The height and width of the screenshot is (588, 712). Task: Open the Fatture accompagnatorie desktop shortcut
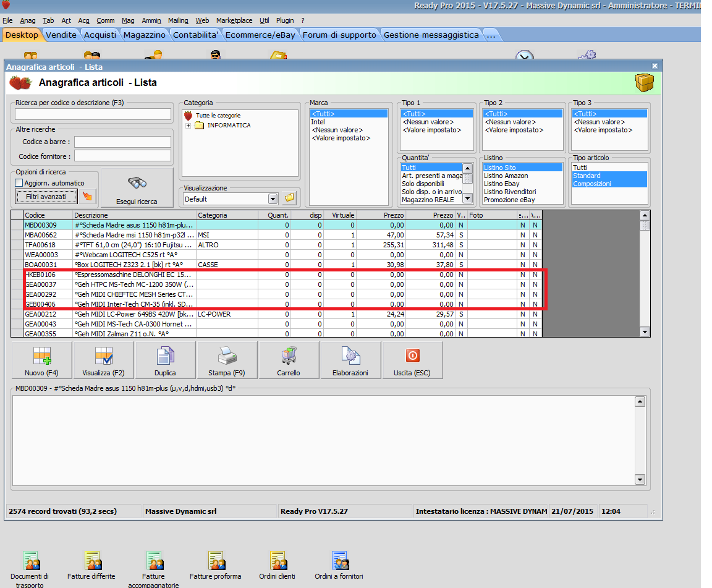(x=153, y=569)
